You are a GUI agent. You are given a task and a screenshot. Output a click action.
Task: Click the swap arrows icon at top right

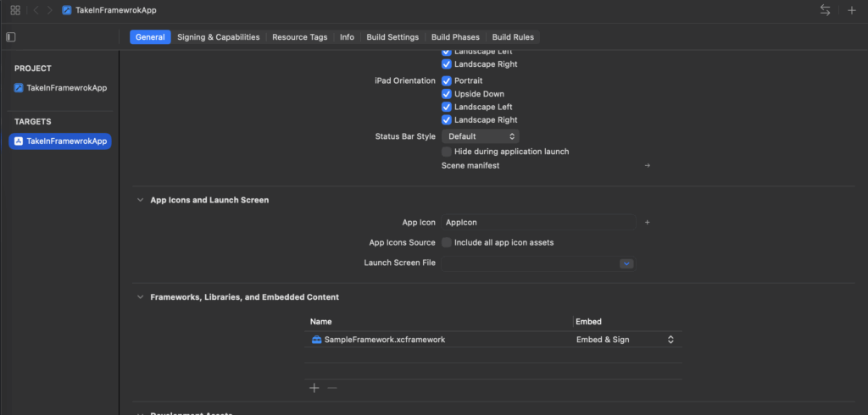point(825,10)
